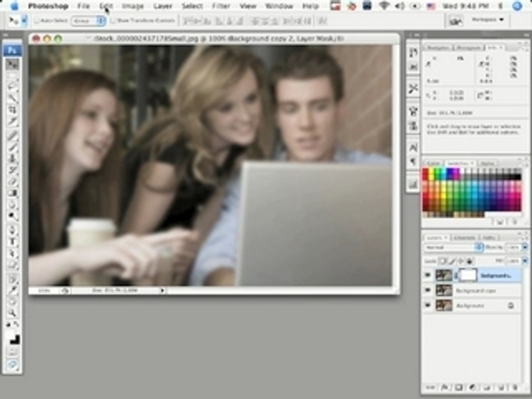532x399 pixels.
Task: Click the Opacity value field
Action: tap(513, 247)
